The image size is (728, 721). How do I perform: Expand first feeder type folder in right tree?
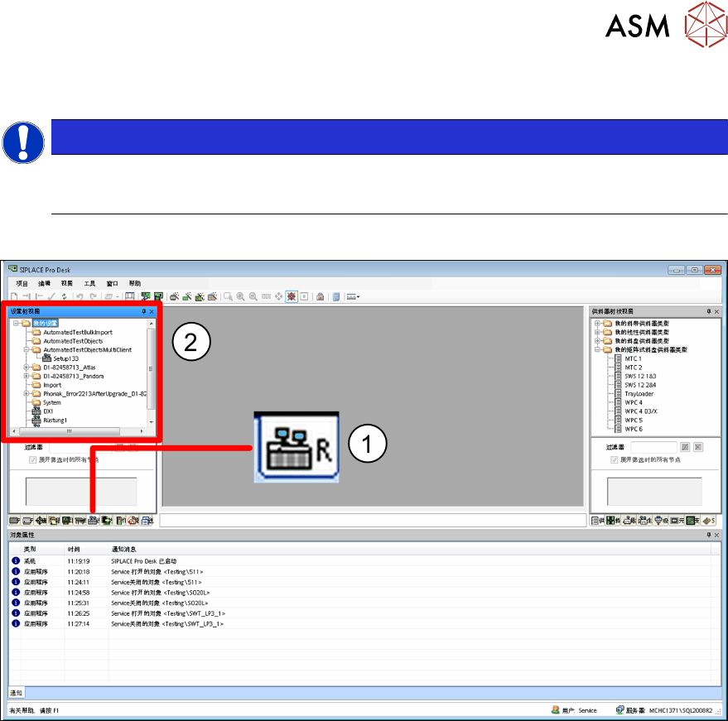597,323
